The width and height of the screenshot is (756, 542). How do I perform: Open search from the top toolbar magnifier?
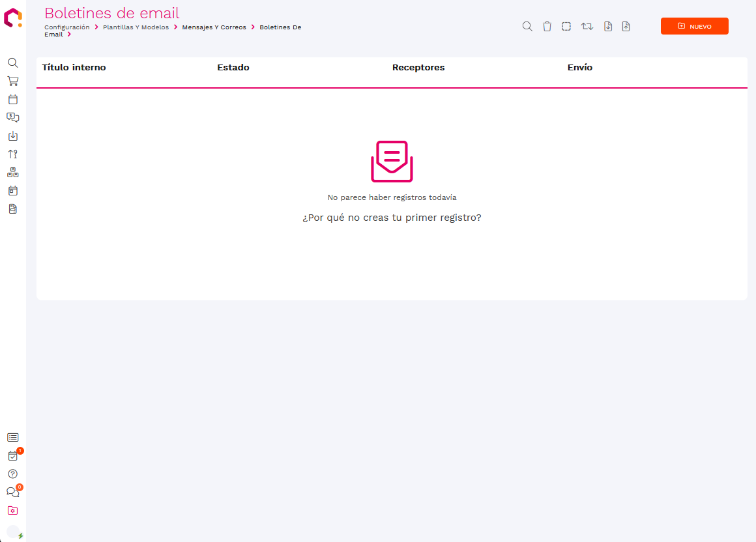[527, 27]
